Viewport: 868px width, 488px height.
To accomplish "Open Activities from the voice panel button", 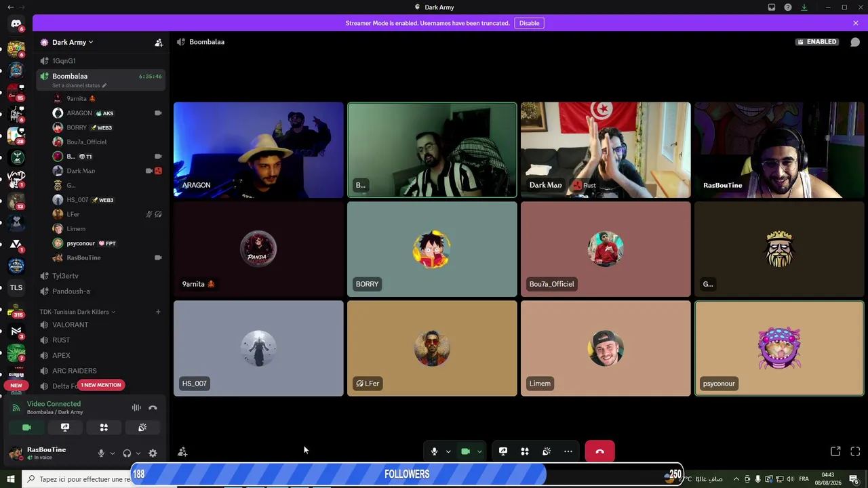I will 104,428.
